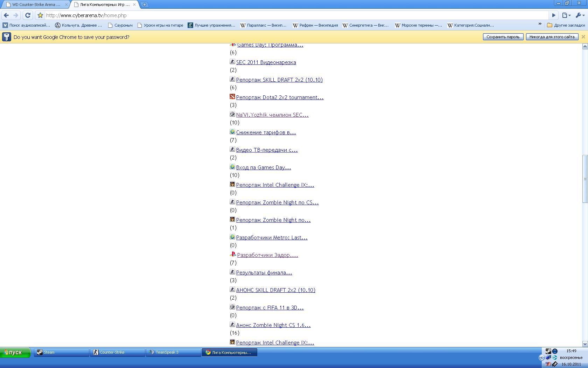Viewport: 588px width, 368px height.
Task: Switch to TeamSpeak 3 in the taskbar
Action: (x=174, y=352)
